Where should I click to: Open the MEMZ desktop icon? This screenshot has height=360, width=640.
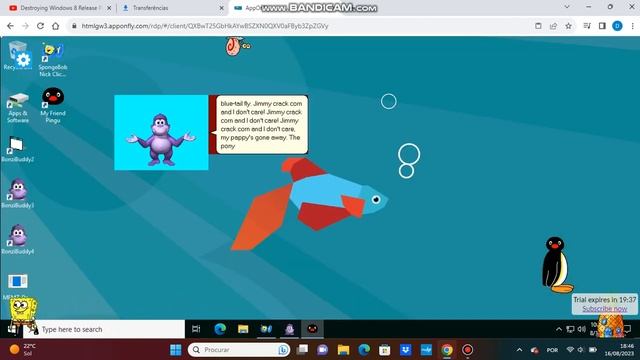tap(17, 286)
